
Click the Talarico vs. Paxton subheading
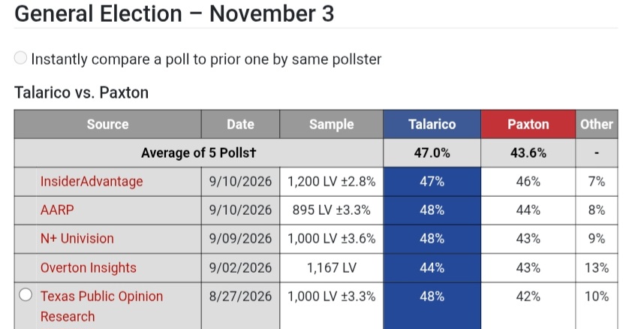pyautogui.click(x=81, y=92)
